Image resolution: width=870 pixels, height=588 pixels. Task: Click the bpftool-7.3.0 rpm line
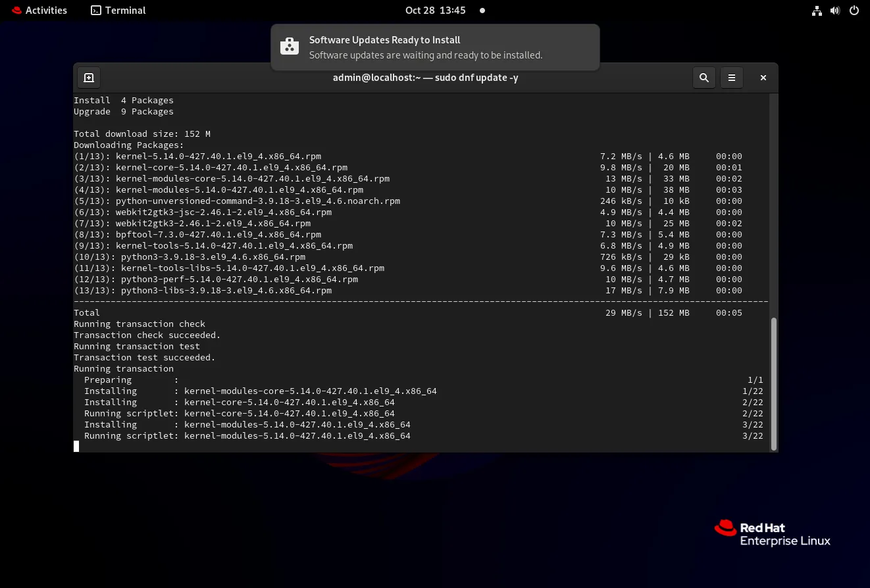point(408,234)
